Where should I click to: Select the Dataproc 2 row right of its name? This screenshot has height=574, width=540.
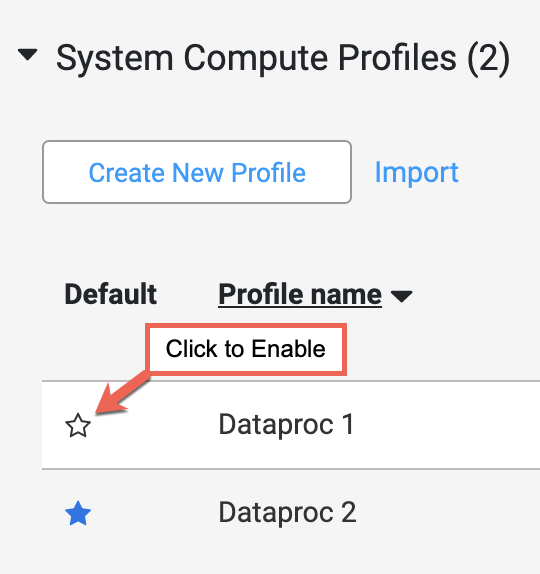pyautogui.click(x=447, y=512)
